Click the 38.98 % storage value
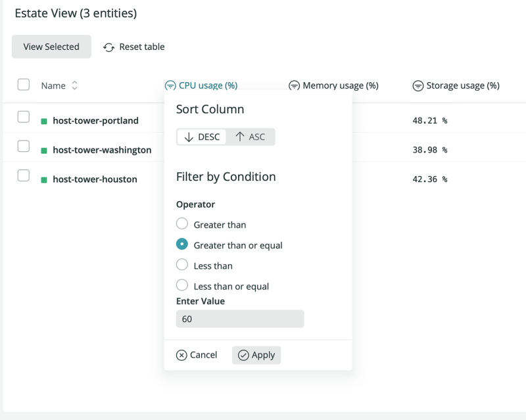Viewport: 526px width, 420px height. pos(430,150)
